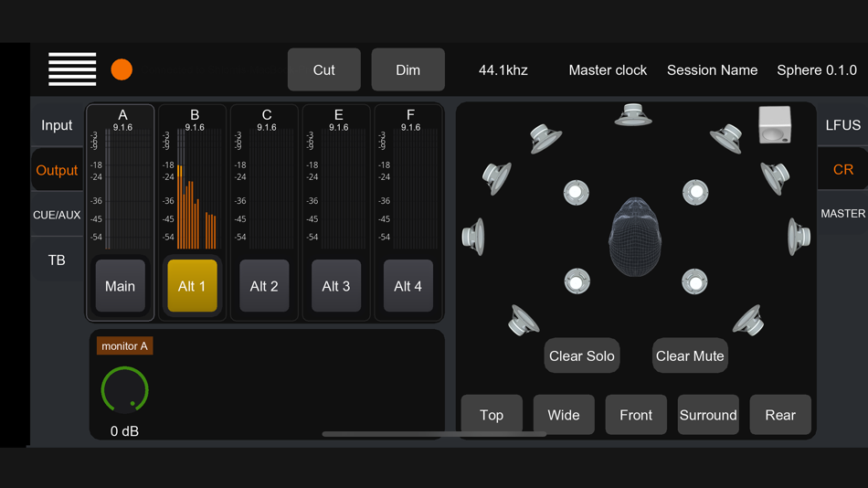868x488 pixels.
Task: Click the Surround group button
Action: click(x=708, y=415)
